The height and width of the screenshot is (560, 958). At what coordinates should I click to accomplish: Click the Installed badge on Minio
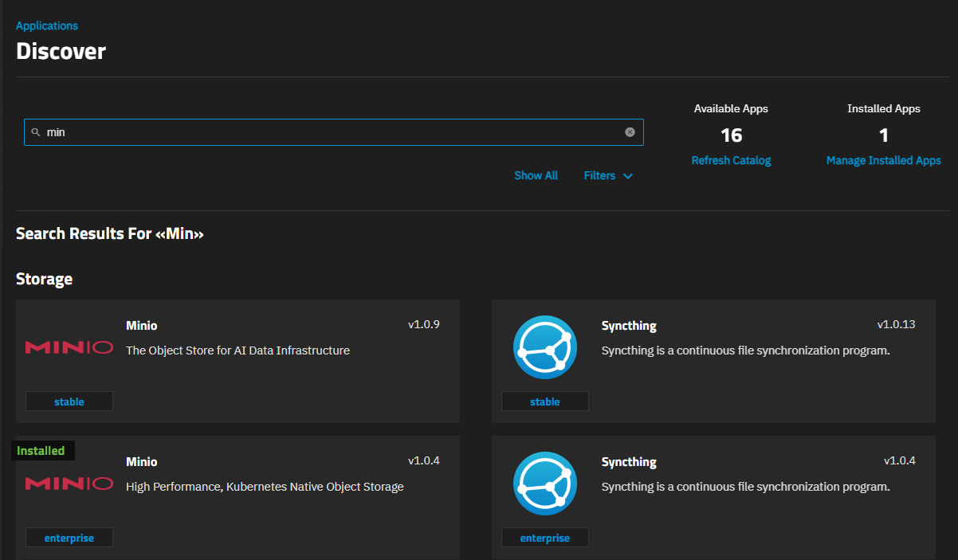41,451
